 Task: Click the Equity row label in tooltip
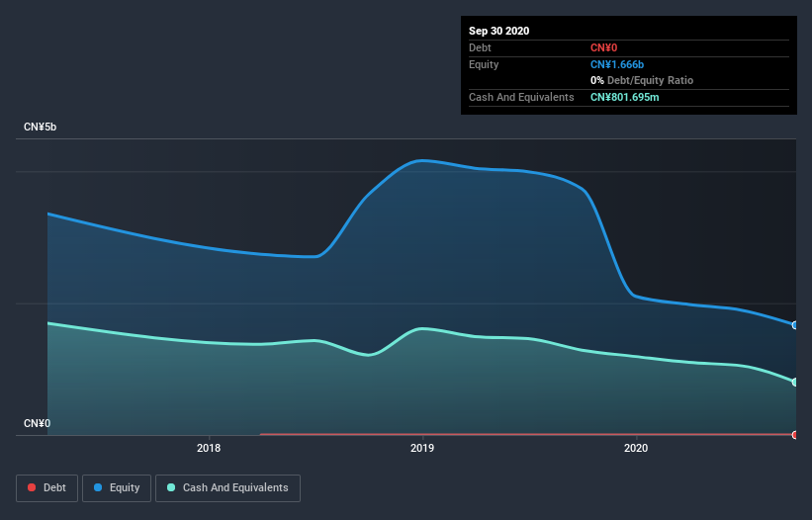click(x=484, y=64)
